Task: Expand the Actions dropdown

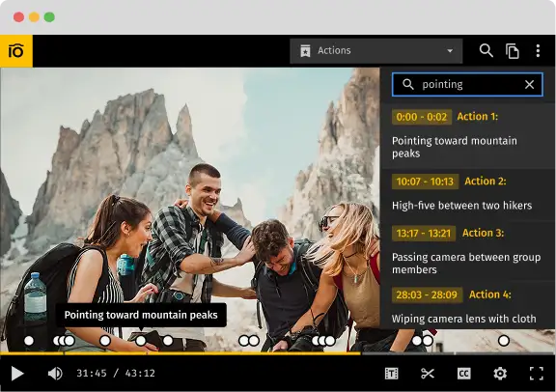Action: click(375, 51)
